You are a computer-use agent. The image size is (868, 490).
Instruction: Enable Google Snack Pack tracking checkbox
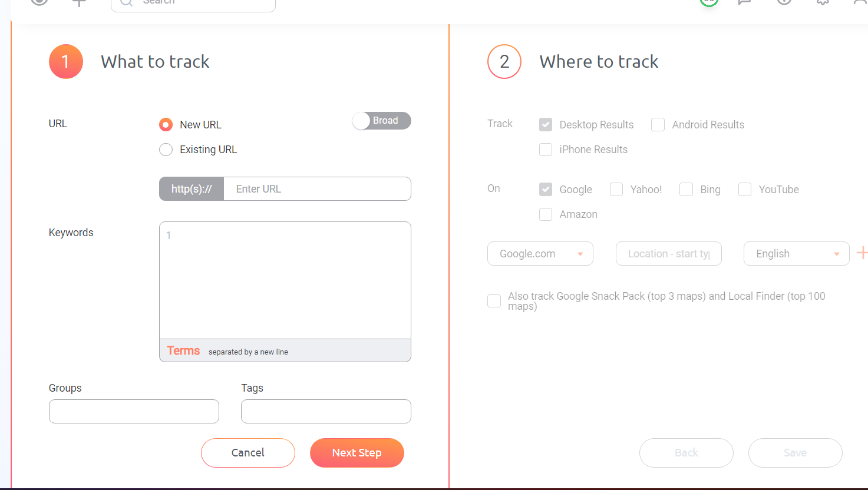(x=494, y=301)
